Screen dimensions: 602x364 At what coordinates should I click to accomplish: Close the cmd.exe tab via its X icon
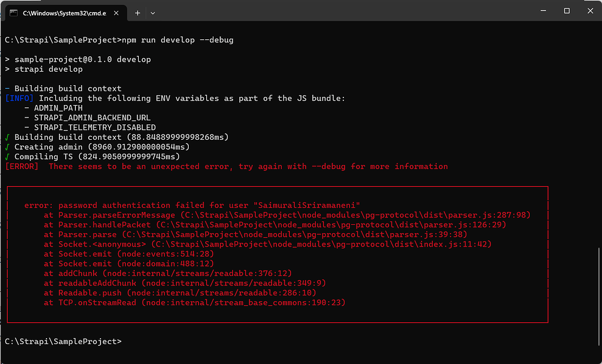[x=116, y=11]
